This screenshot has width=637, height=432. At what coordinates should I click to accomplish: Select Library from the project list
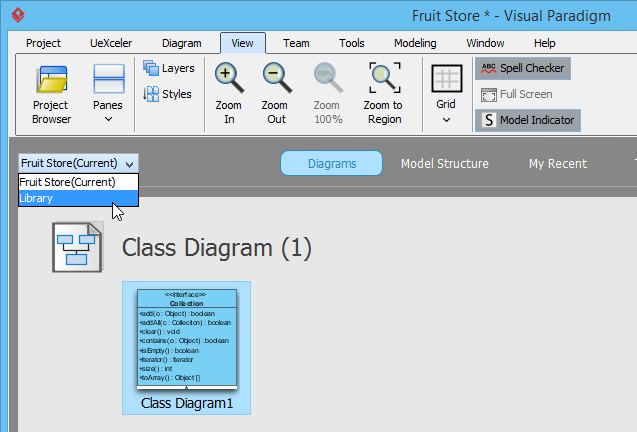[78, 198]
